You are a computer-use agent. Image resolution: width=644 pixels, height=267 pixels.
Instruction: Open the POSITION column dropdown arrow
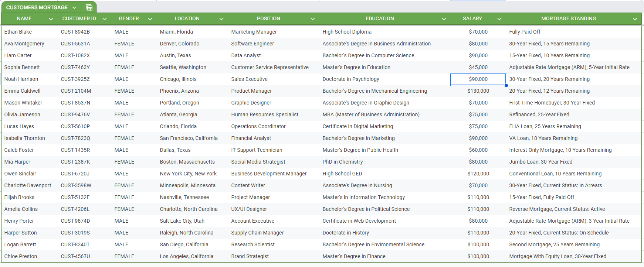313,19
